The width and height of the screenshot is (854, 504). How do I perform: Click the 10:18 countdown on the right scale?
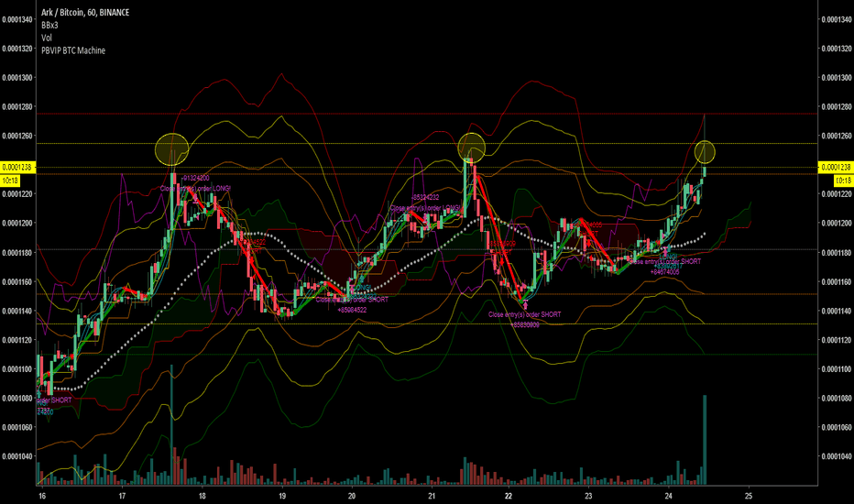click(843, 180)
